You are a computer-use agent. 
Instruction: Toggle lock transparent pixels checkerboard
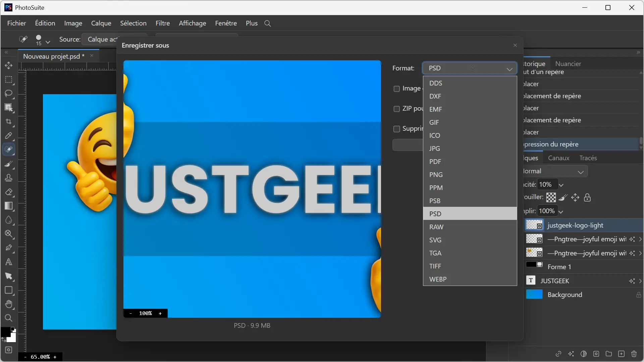[551, 197]
